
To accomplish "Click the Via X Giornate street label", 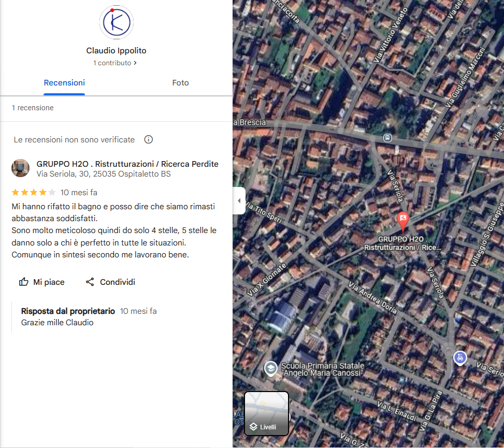I will pos(266,280).
